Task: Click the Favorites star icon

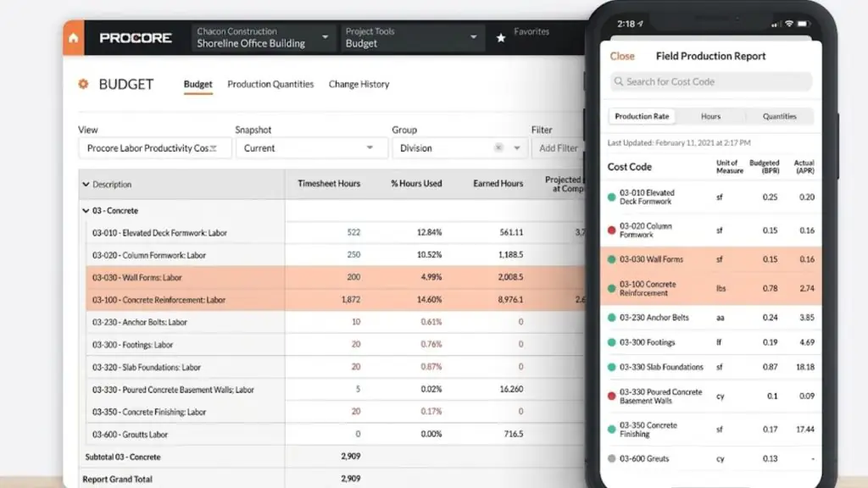Action: pos(501,37)
